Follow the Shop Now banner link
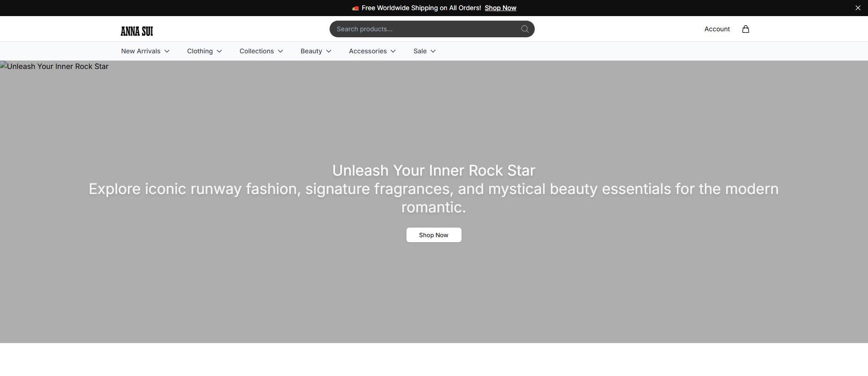This screenshot has height=376, width=868. [500, 8]
